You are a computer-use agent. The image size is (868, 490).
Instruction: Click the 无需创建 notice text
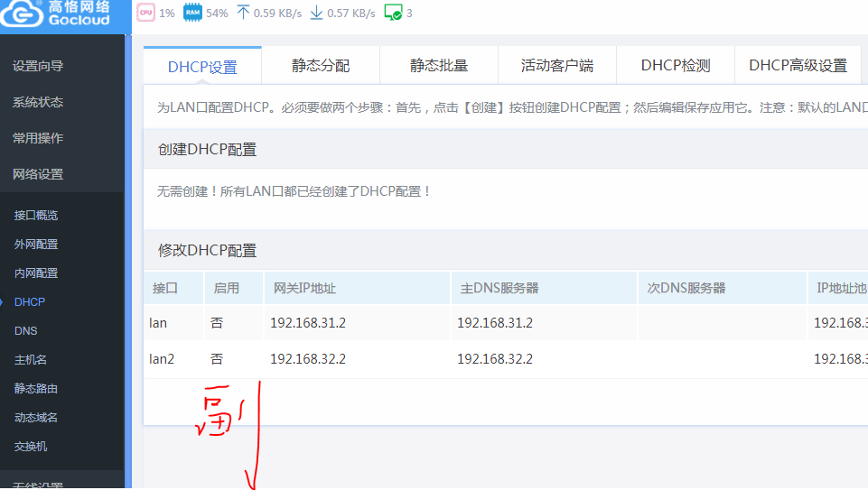tap(294, 191)
